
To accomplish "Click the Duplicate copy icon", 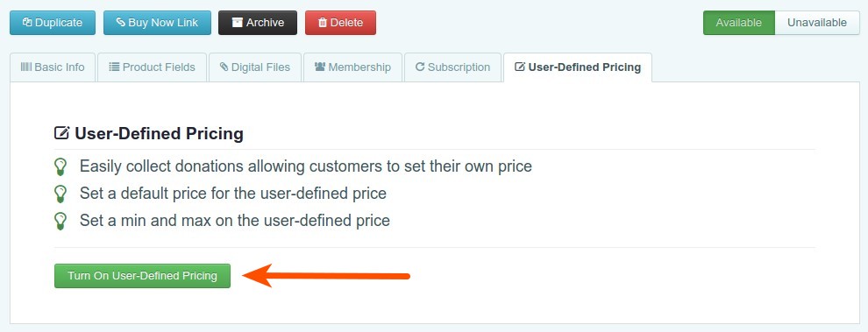I will (27, 23).
